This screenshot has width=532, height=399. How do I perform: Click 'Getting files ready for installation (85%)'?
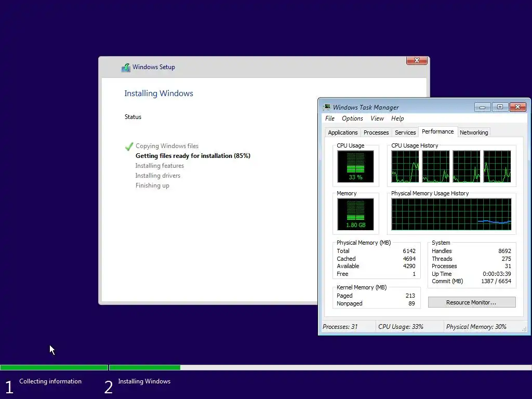[x=193, y=156]
